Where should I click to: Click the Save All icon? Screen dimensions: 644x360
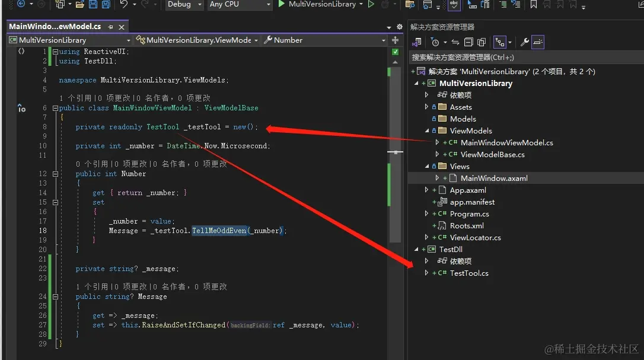(x=106, y=4)
